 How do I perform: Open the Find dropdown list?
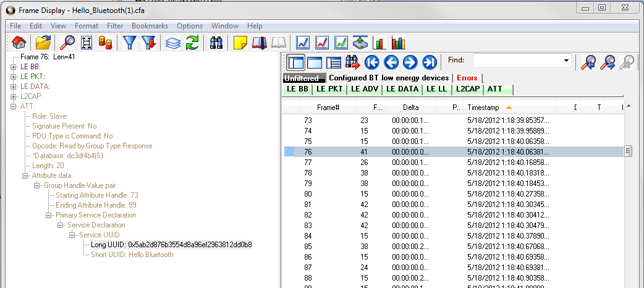tap(567, 61)
